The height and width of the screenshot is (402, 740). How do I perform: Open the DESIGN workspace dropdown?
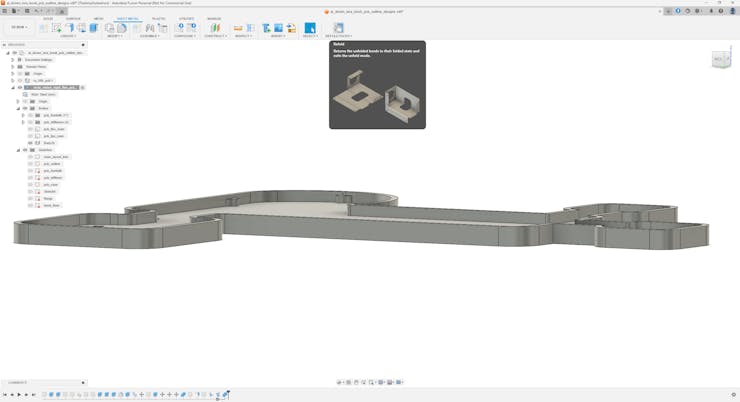tap(19, 27)
